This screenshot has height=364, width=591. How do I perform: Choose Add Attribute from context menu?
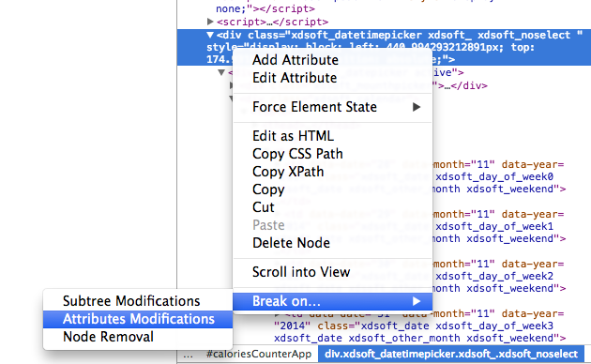[295, 60]
